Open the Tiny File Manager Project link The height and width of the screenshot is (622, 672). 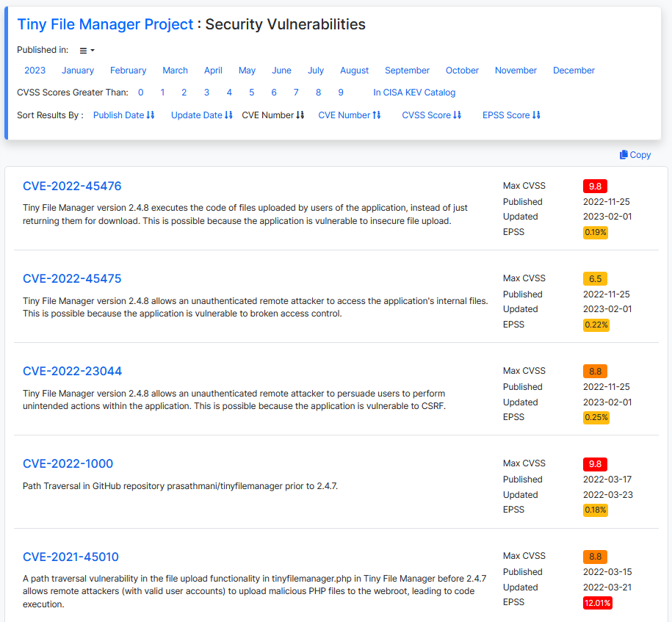pos(106,24)
